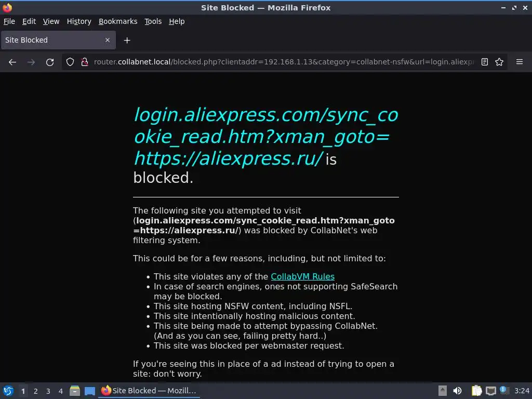Close the Site Blocked tab
The image size is (532, 399).
[107, 40]
